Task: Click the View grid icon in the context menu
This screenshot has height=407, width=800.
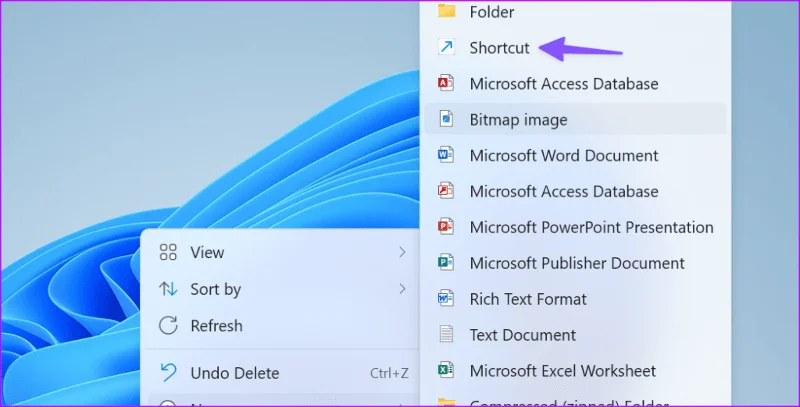Action: (168, 252)
